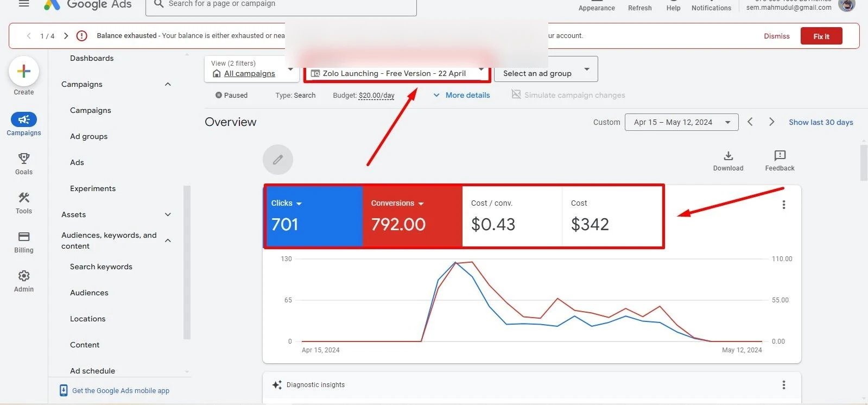This screenshot has width=868, height=405.
Task: Expand More details
Action: pyautogui.click(x=461, y=95)
